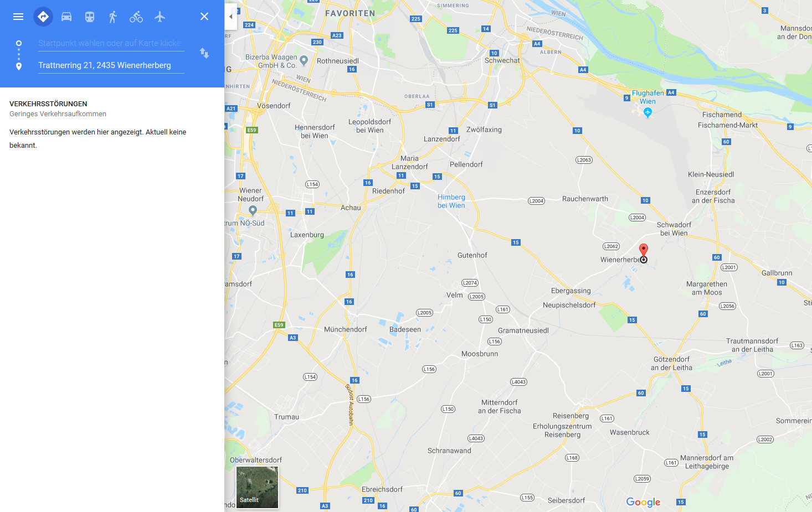Click Flughafen Wien airport marker

[x=647, y=112]
